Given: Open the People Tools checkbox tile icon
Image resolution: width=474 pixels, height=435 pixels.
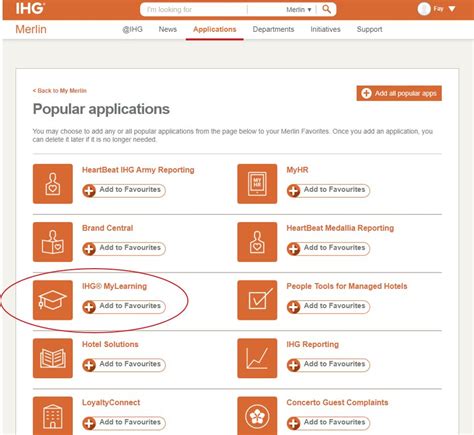Looking at the screenshot, I should [x=257, y=300].
